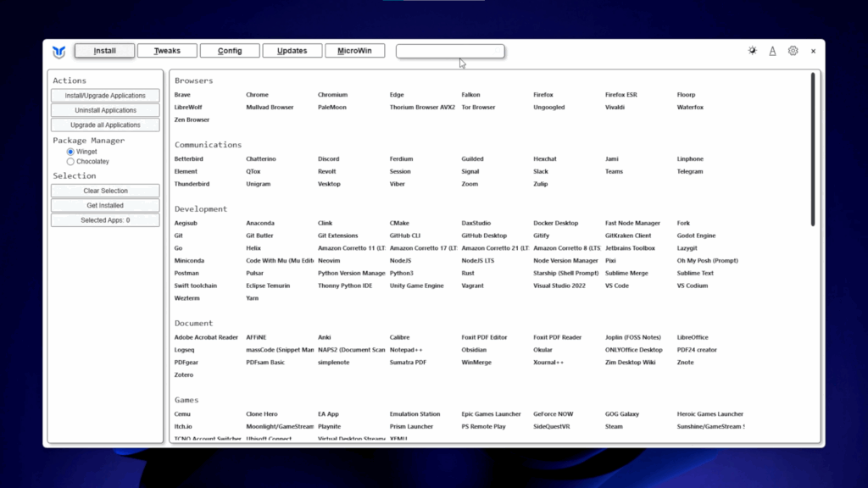Open the font scaling 'A' icon
The width and height of the screenshot is (868, 488).
pyautogui.click(x=772, y=51)
